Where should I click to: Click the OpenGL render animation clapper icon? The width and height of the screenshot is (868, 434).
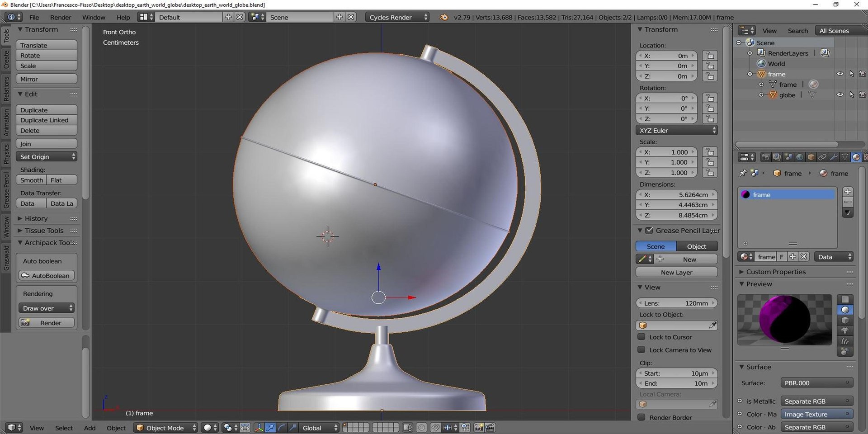(x=490, y=428)
